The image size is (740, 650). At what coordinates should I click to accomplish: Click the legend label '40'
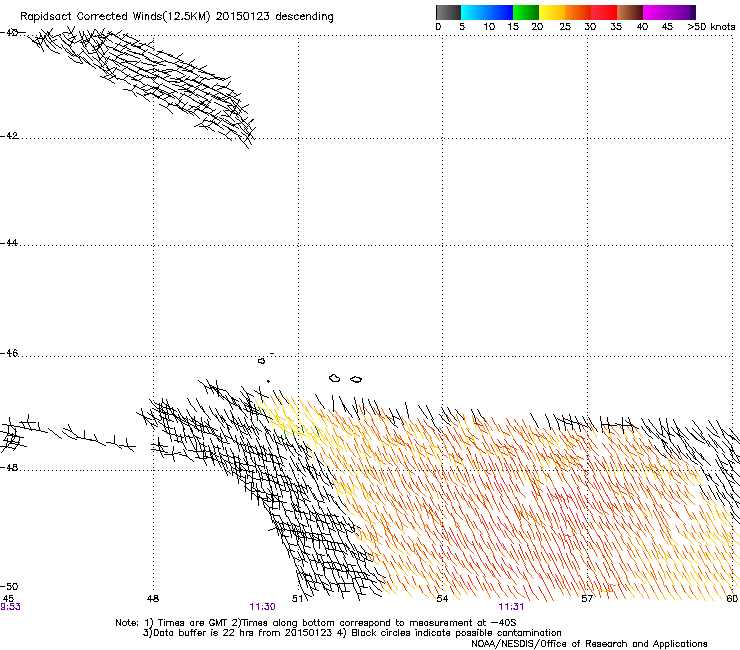click(642, 26)
